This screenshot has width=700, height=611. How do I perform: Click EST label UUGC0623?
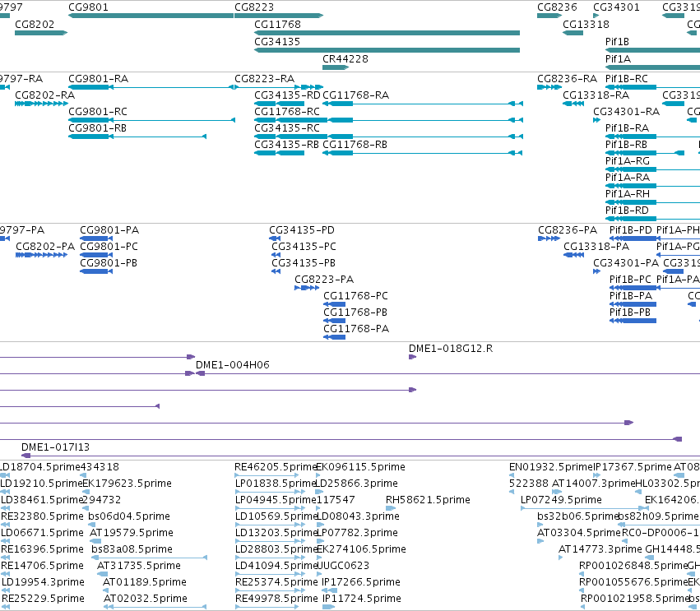click(x=342, y=566)
